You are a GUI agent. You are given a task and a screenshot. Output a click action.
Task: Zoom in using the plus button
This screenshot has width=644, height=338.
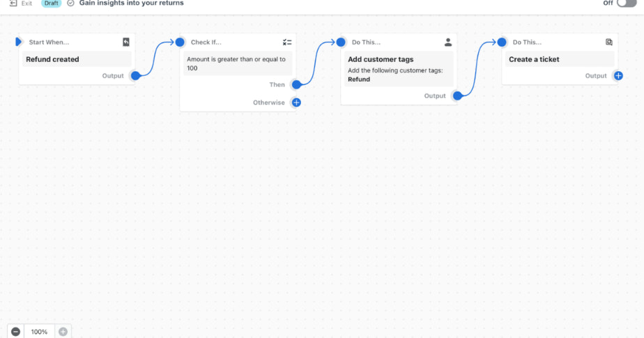(63, 332)
